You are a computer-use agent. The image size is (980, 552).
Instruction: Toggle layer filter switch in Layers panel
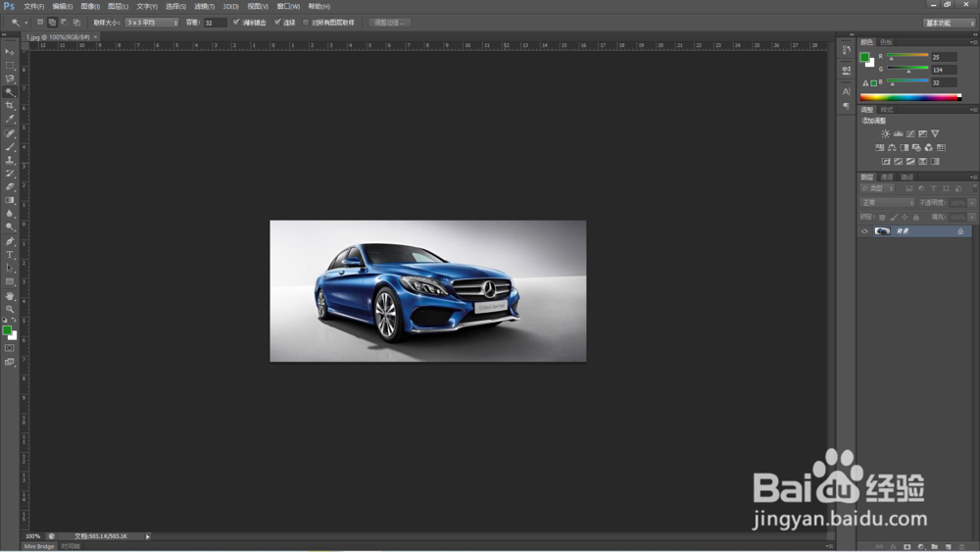pos(974,188)
